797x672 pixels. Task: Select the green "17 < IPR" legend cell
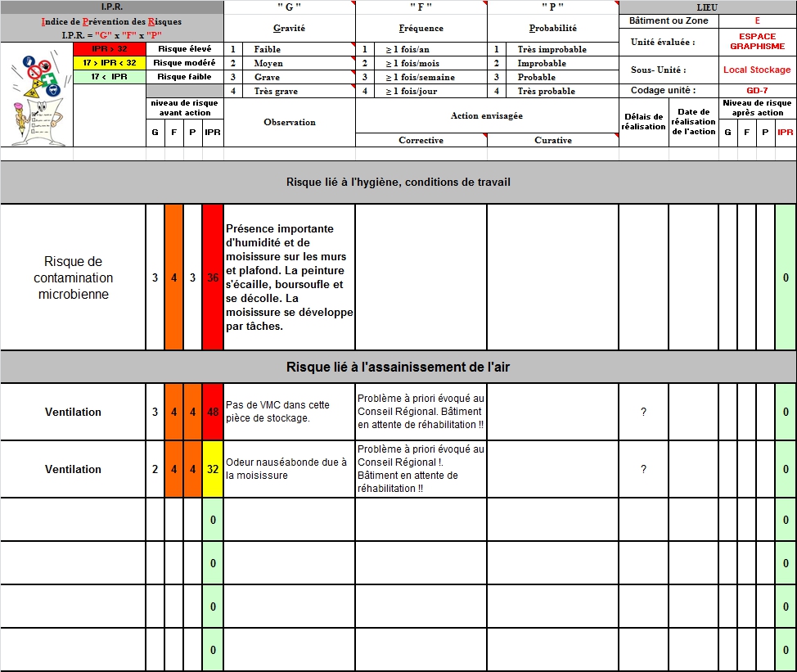(x=109, y=77)
